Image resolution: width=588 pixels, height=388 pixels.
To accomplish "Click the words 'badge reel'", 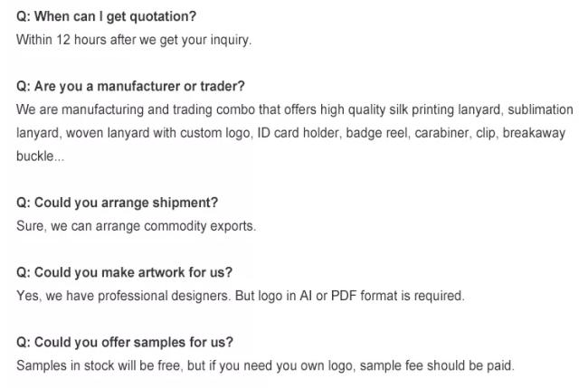I will coord(376,133).
